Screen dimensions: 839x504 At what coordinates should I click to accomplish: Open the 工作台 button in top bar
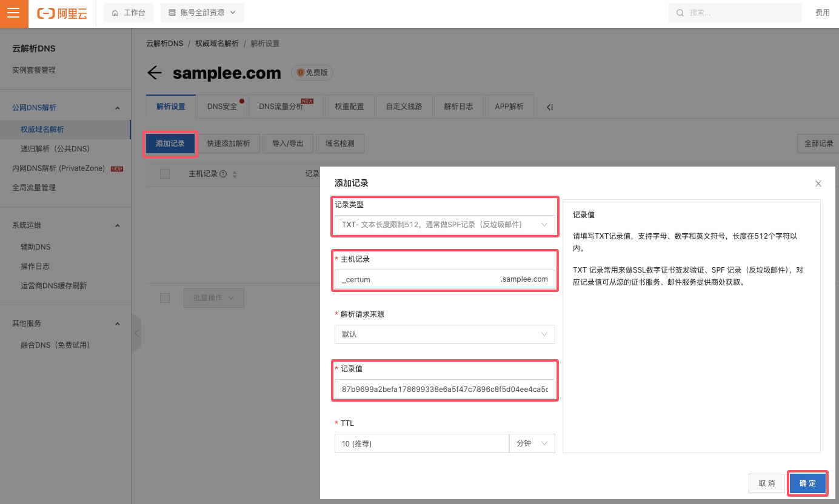pyautogui.click(x=129, y=13)
